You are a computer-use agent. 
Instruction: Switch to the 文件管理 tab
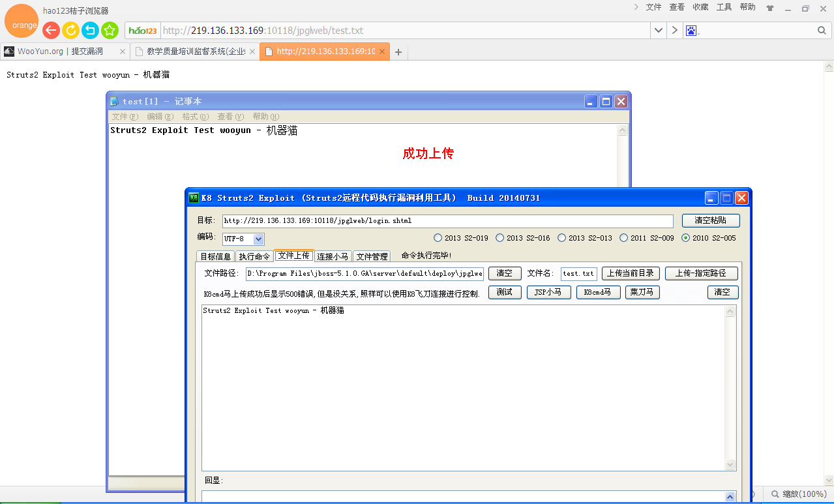click(x=372, y=256)
